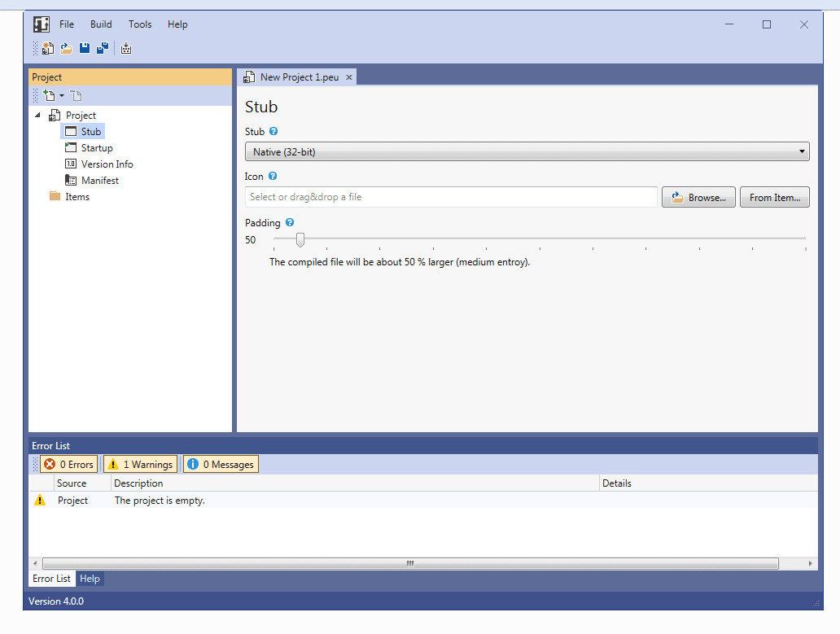Toggle the 0 Messages filter
Viewport: 840px width, 634px height.
click(x=220, y=464)
